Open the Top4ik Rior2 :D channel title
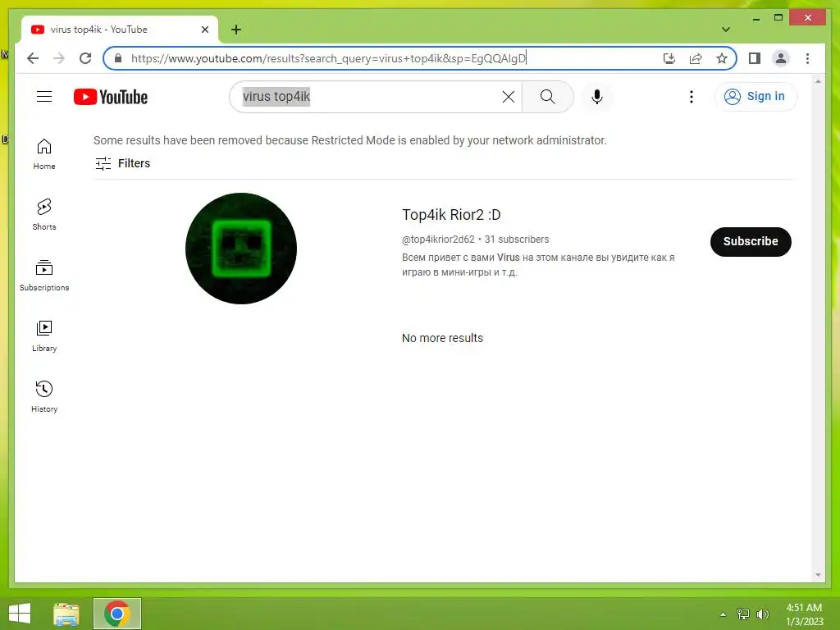 pyautogui.click(x=451, y=215)
